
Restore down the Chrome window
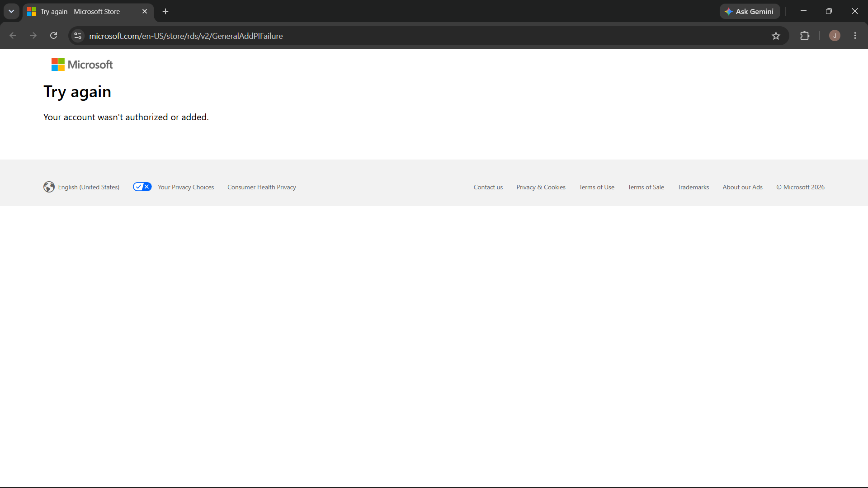[829, 11]
